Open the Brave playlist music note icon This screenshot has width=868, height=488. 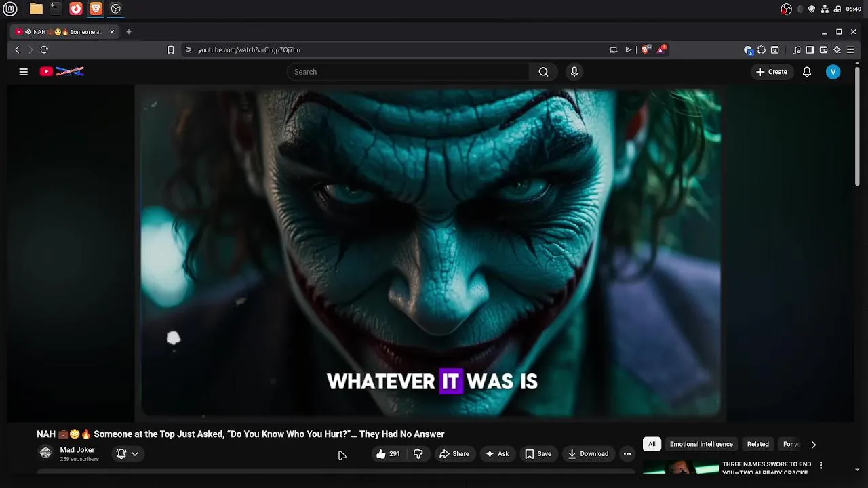point(797,49)
